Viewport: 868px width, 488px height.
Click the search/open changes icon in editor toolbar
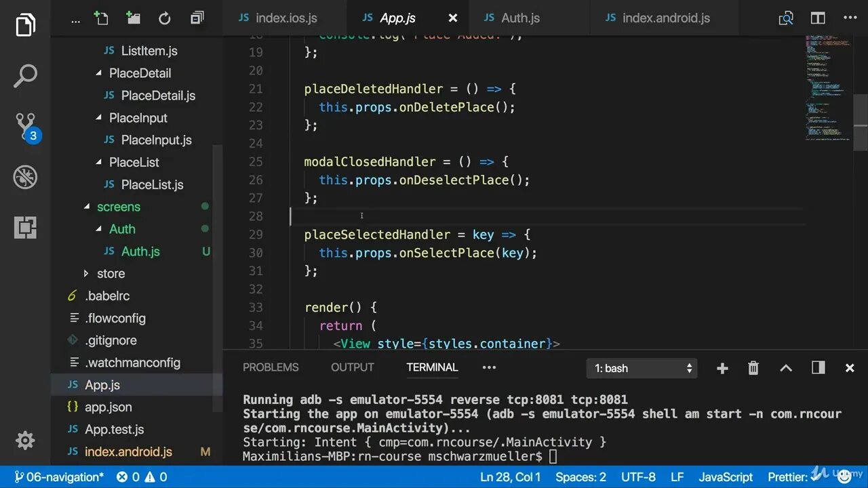tap(786, 18)
